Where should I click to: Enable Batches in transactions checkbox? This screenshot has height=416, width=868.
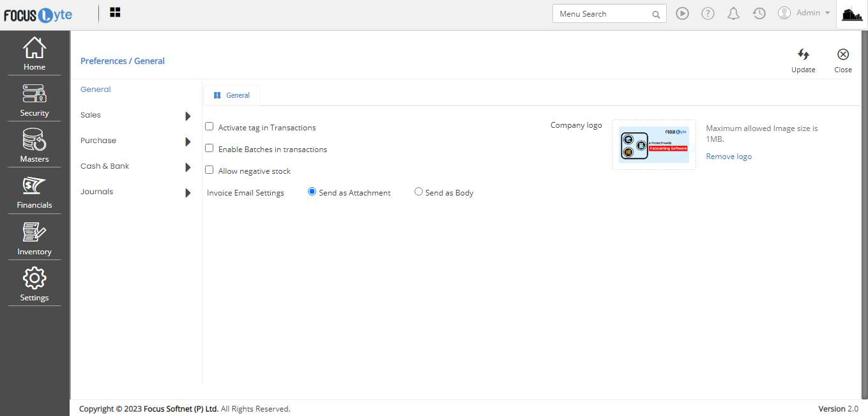[209, 148]
